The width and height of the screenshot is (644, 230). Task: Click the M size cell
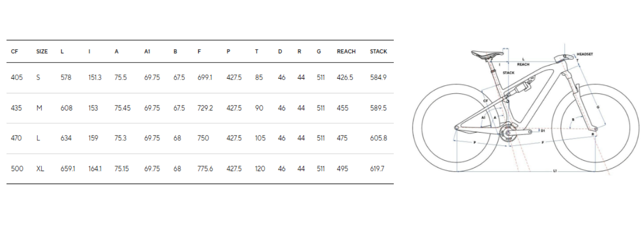coord(39,108)
